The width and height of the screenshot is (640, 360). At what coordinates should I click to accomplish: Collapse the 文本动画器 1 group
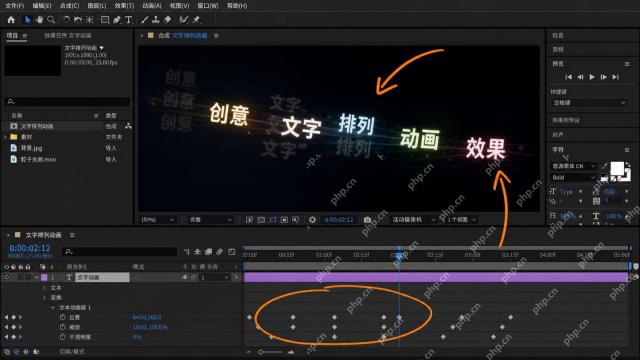click(x=53, y=307)
